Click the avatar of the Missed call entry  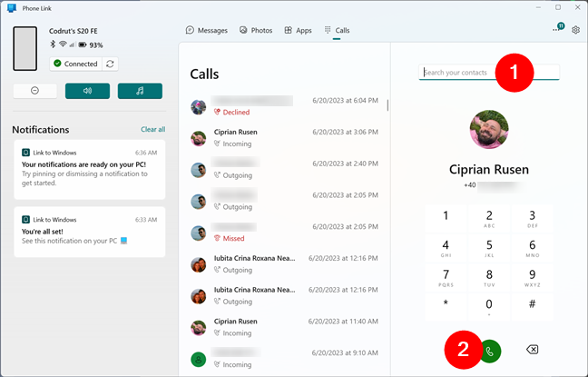[x=199, y=233]
